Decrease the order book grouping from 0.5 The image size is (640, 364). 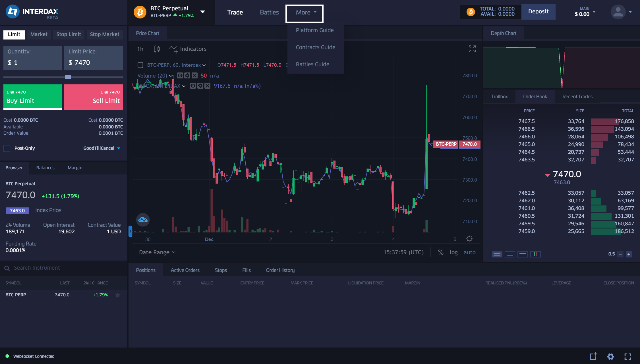[x=620, y=254]
